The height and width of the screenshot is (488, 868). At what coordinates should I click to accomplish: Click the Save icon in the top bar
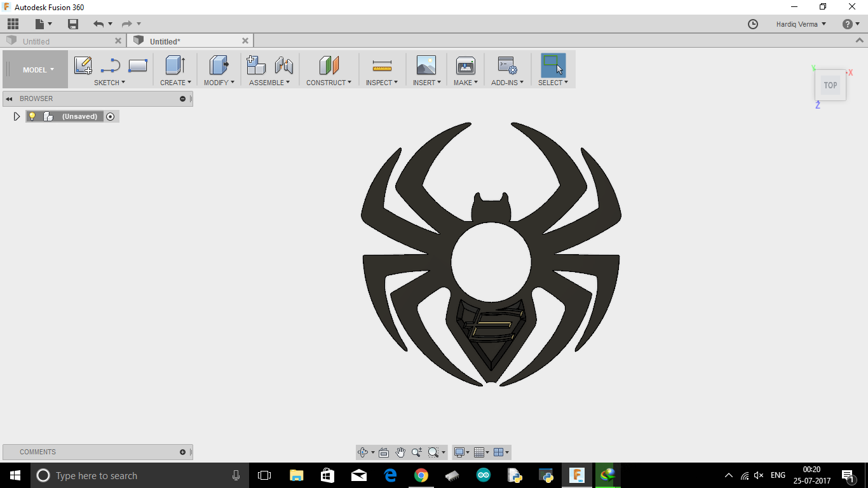point(73,24)
